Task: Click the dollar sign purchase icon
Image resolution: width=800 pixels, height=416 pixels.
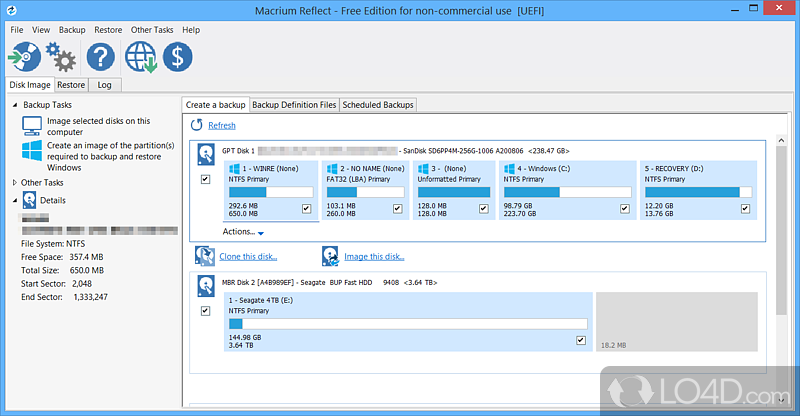Action: 178,57
